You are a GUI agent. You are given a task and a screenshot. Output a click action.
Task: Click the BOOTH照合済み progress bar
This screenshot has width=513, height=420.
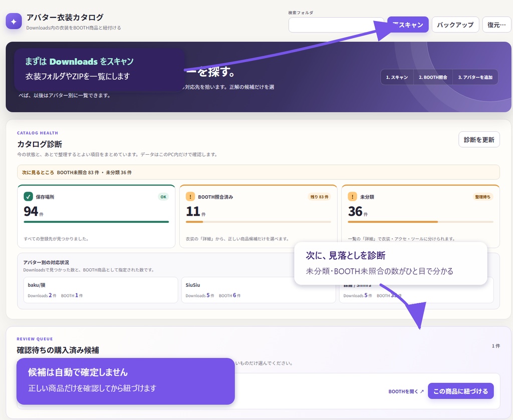(258, 222)
